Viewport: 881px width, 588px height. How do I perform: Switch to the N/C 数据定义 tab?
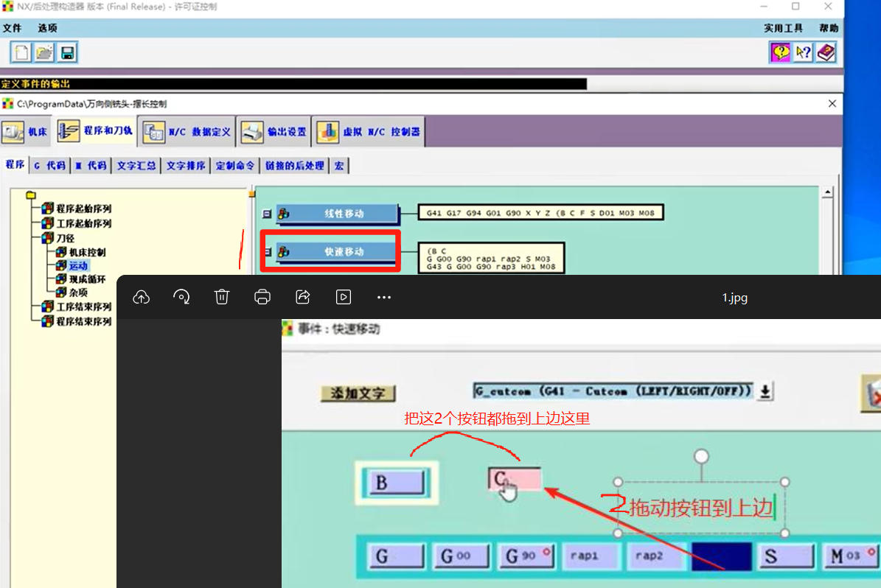pyautogui.click(x=187, y=132)
